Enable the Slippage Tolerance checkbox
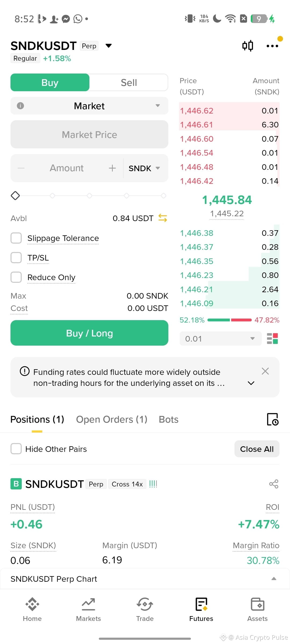290x644 pixels. click(16, 238)
